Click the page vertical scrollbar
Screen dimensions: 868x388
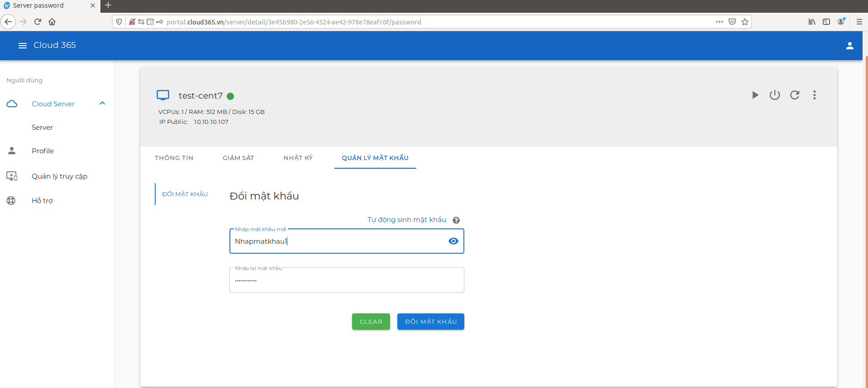coord(866,222)
